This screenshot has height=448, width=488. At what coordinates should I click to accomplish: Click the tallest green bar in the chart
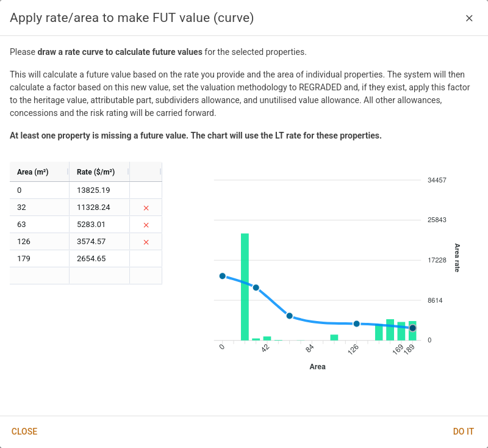[245, 287]
